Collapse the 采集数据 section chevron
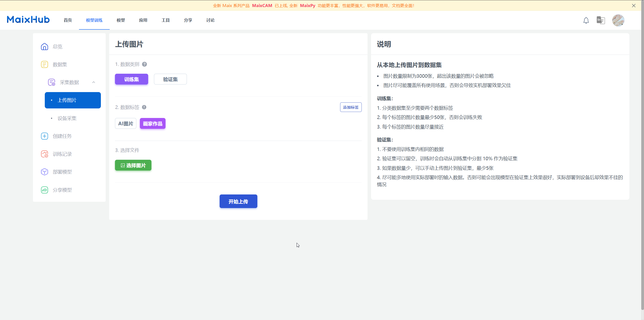 [94, 82]
